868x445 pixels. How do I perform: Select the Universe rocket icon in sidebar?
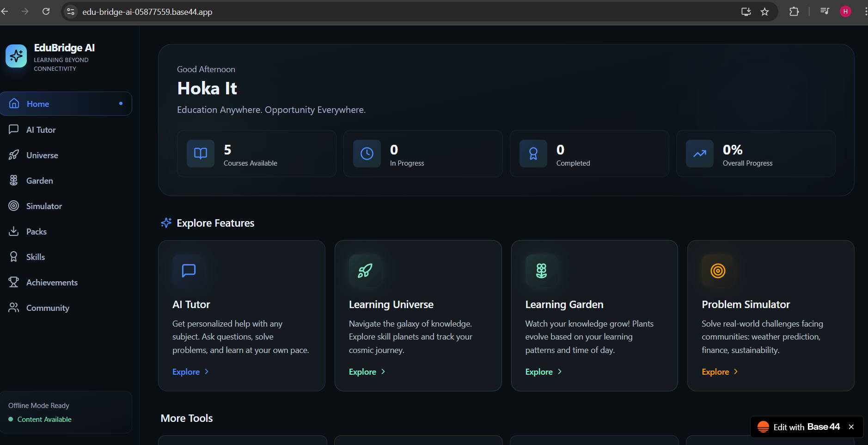point(13,155)
